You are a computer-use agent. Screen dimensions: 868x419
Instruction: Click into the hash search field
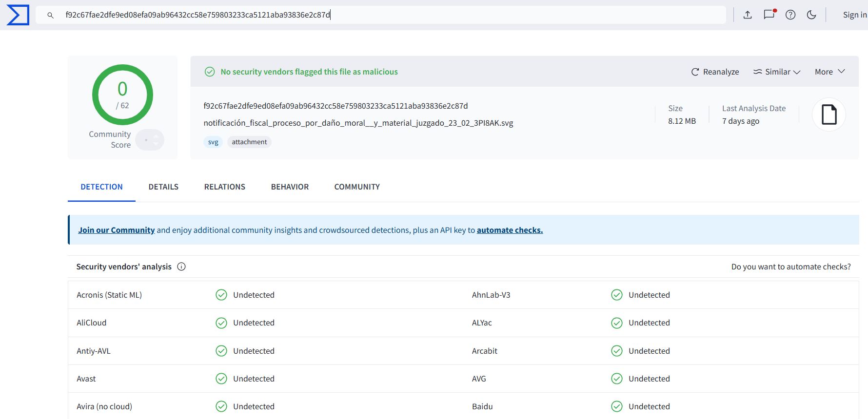click(x=390, y=15)
